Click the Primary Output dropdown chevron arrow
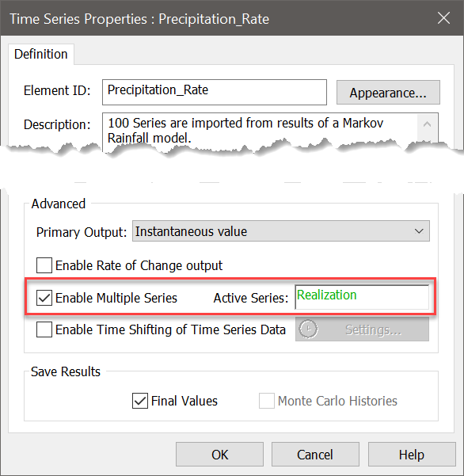Image resolution: width=464 pixels, height=476 pixels. click(419, 231)
